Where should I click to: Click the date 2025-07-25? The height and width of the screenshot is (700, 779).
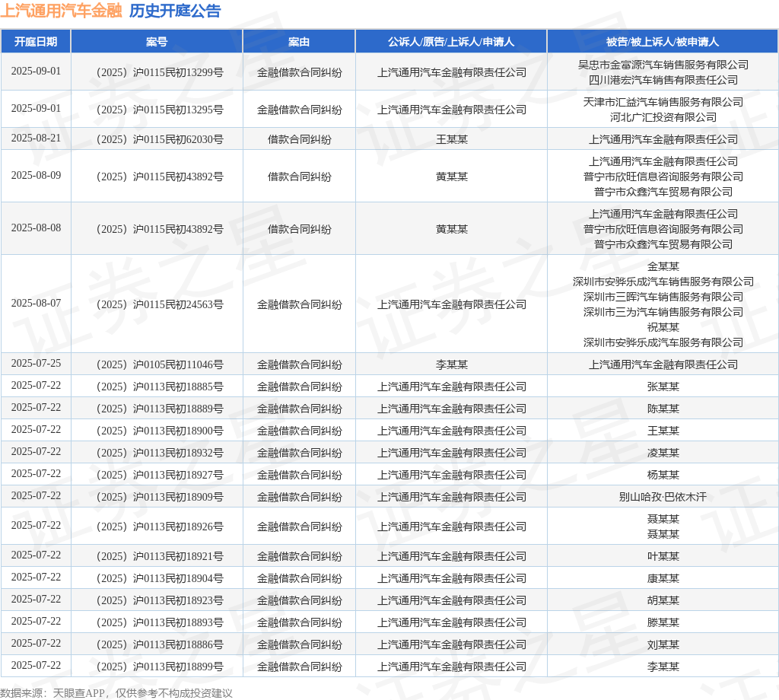point(36,363)
